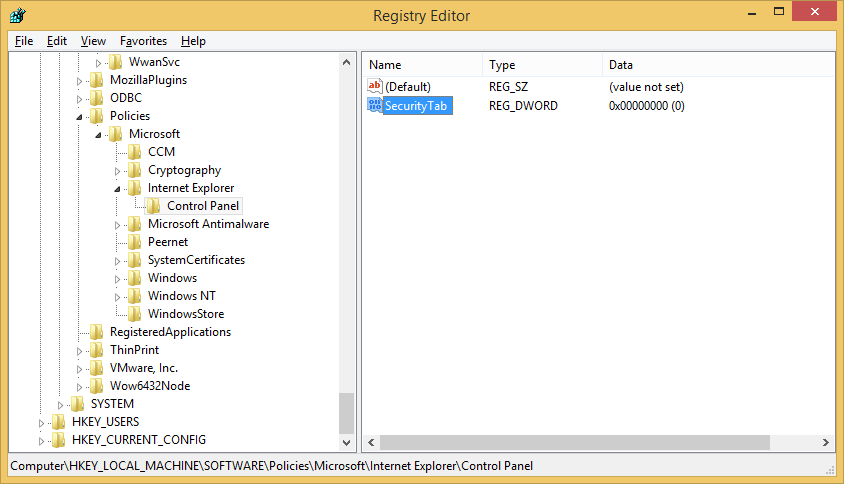
Task: Click the SystemCertificates folder icon
Action: click(x=135, y=260)
